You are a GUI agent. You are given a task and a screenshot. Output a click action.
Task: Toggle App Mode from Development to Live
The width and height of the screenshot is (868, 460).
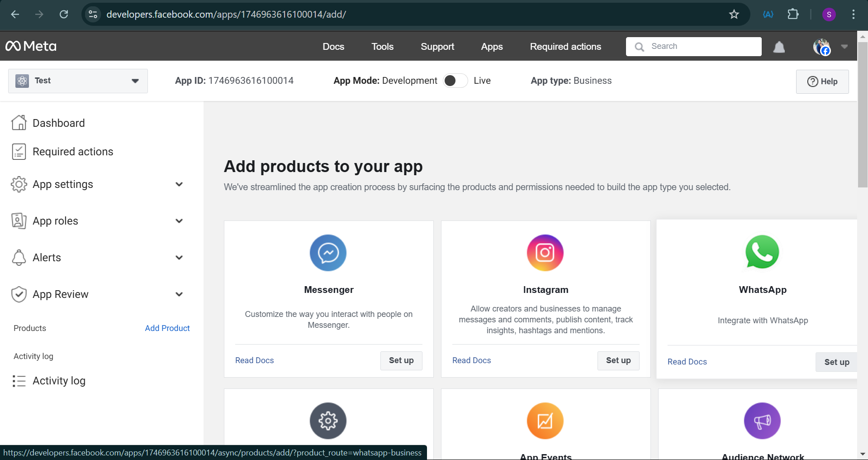click(x=455, y=81)
